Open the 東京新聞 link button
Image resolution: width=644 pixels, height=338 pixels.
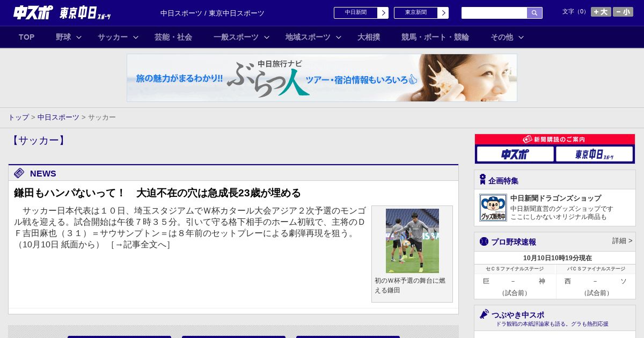point(415,13)
